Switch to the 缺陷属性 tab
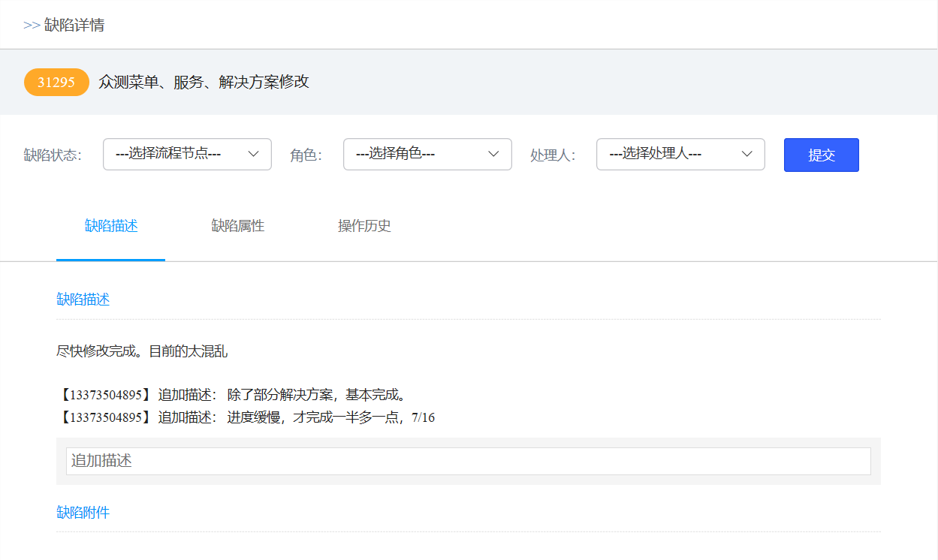The image size is (938, 560). click(x=237, y=226)
